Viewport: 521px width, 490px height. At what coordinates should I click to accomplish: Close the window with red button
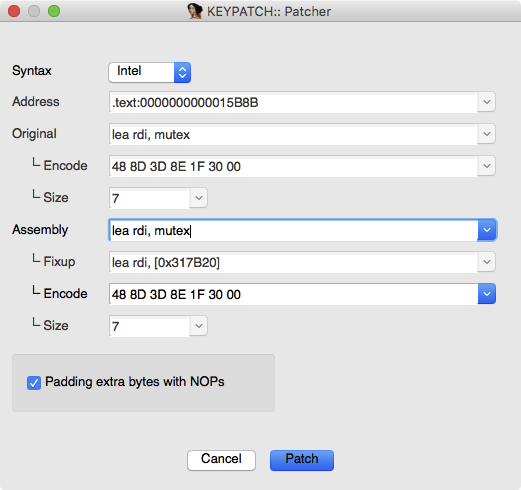(14, 11)
